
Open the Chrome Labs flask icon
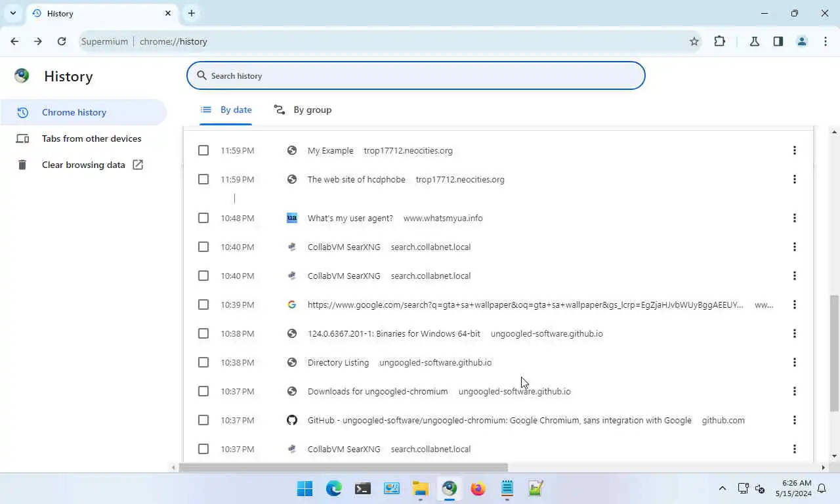[755, 41]
